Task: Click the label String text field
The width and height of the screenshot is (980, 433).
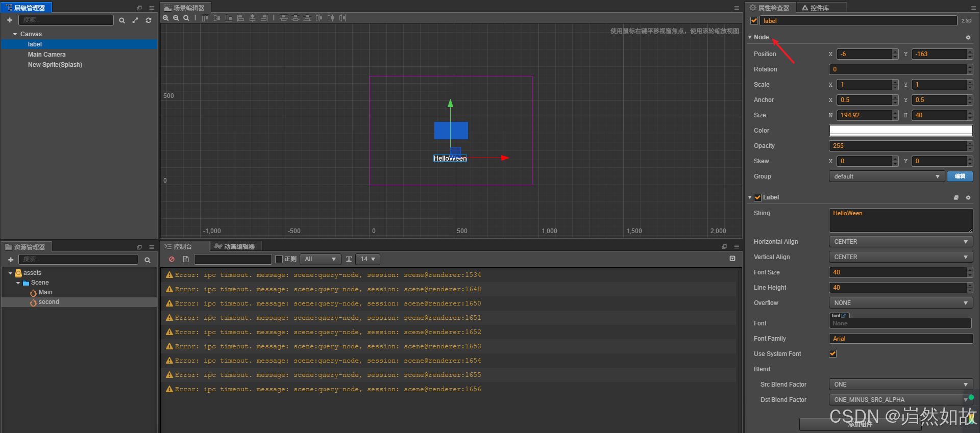Action: 901,220
